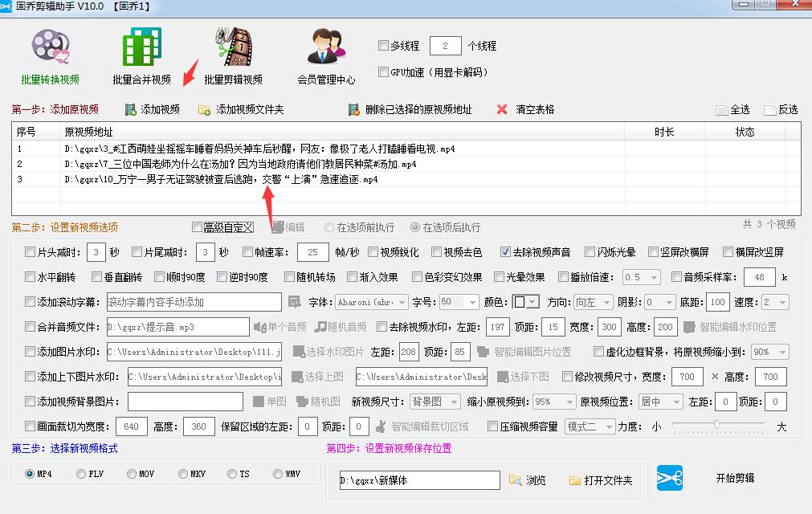Click the thread count input field
Viewport: 812px width, 514px height.
coord(446,46)
